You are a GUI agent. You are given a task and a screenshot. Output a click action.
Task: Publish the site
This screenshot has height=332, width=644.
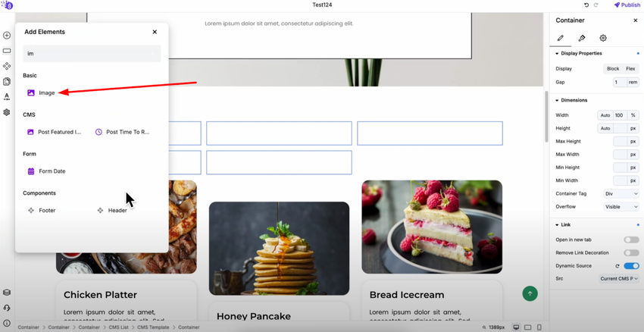pyautogui.click(x=627, y=5)
